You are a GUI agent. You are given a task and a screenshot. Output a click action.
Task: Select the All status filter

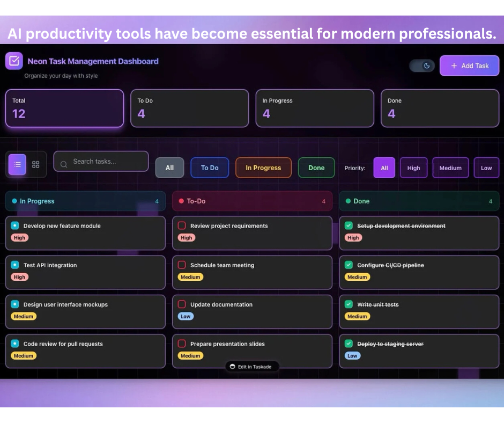click(x=170, y=167)
